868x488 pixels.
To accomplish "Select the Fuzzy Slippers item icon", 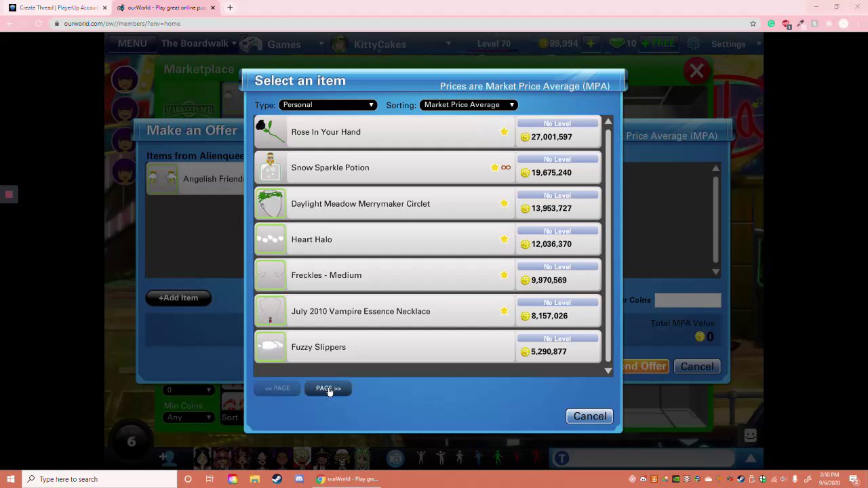I will tap(271, 347).
